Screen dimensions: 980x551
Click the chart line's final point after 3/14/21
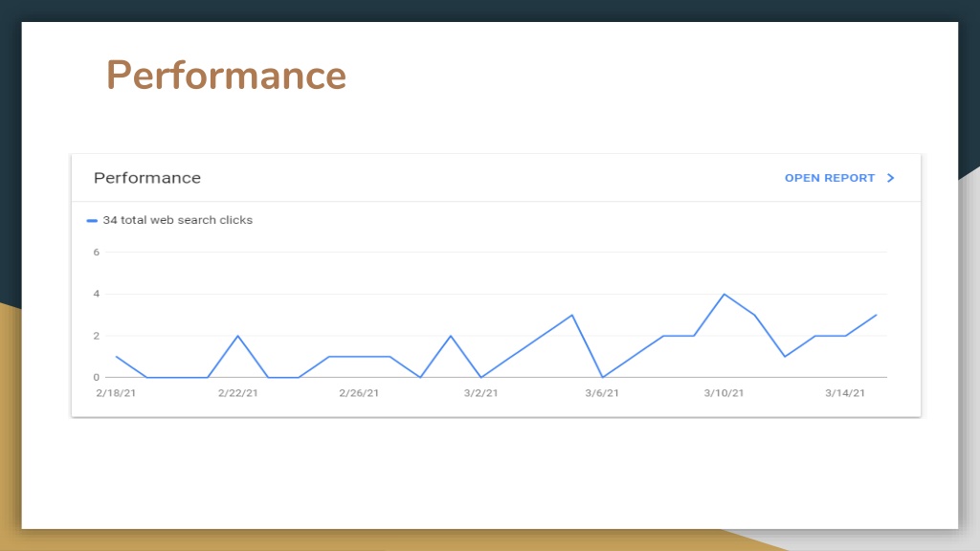[x=876, y=316]
